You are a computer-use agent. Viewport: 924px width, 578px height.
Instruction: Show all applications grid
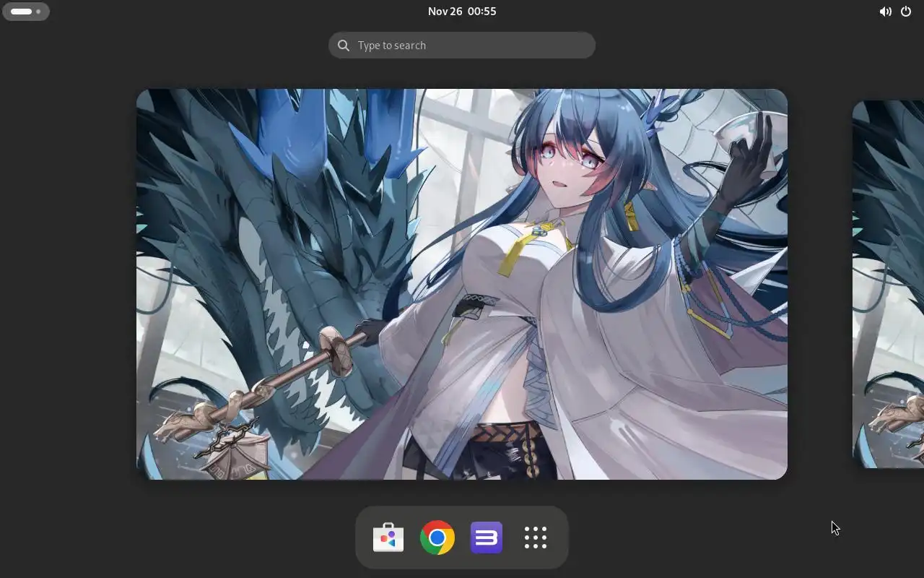click(x=536, y=538)
